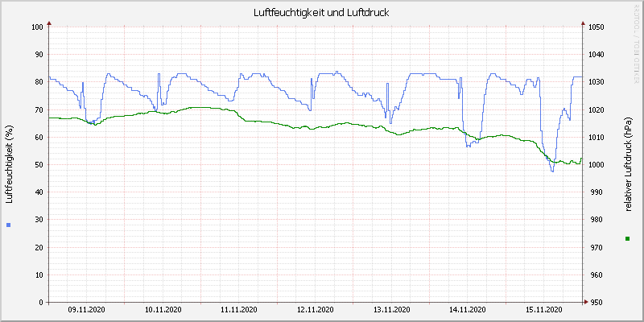
Task: Click the left axis value 50
Action: pos(39,165)
